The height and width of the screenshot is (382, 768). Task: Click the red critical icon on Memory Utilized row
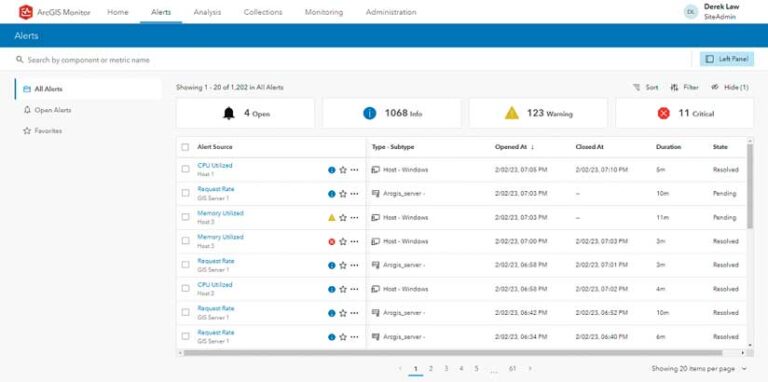(x=332, y=241)
